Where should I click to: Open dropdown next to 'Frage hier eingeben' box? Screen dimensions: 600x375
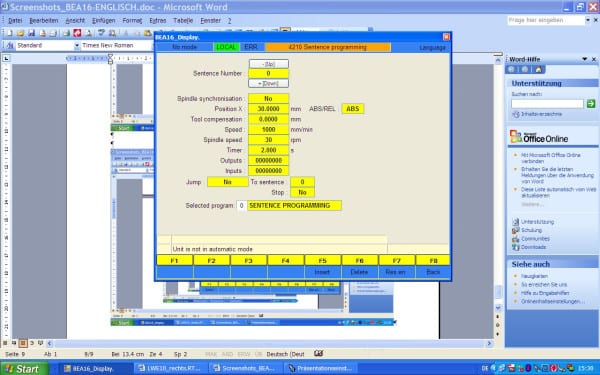(x=588, y=20)
